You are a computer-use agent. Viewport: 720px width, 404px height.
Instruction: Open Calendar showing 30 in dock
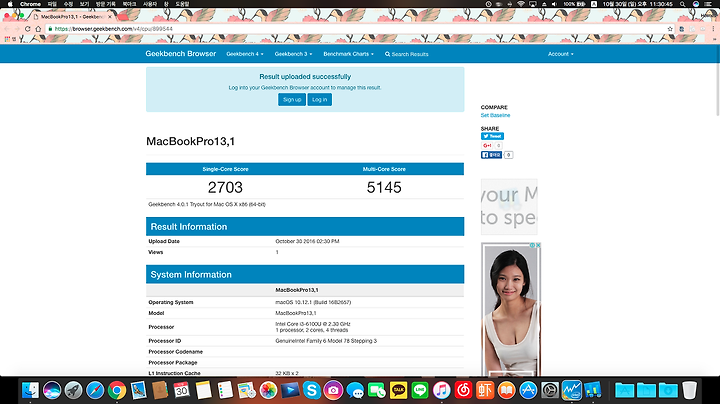click(x=182, y=390)
